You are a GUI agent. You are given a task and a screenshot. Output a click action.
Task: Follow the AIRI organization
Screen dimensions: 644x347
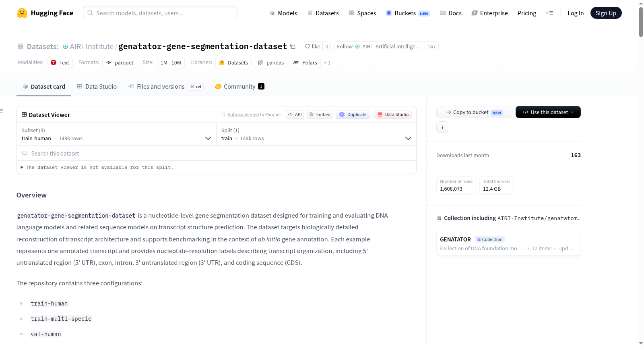coord(380,46)
